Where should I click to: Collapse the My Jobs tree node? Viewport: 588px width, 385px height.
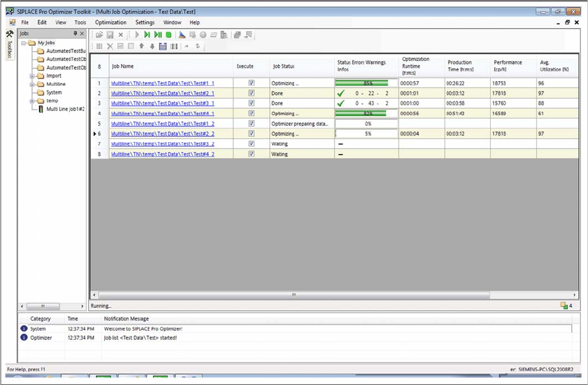click(x=24, y=43)
